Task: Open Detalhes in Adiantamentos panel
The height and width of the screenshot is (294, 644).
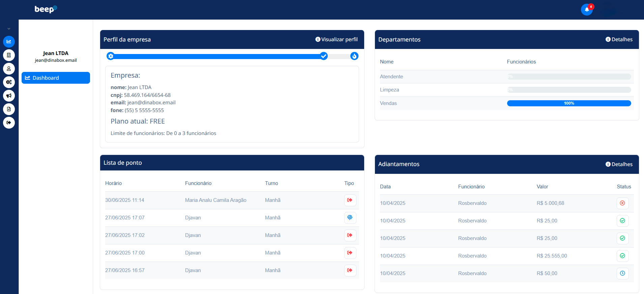Action: (619, 164)
